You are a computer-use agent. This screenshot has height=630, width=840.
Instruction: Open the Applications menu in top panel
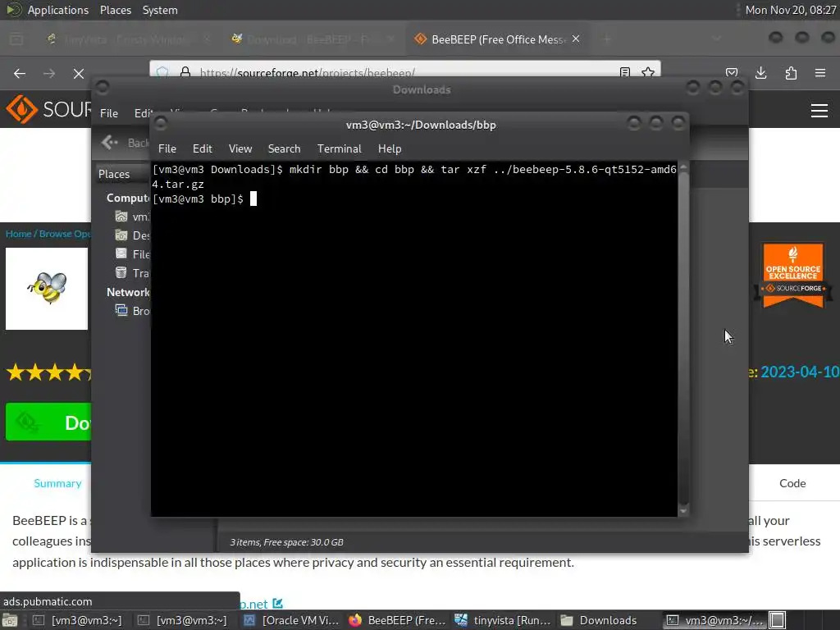point(58,10)
